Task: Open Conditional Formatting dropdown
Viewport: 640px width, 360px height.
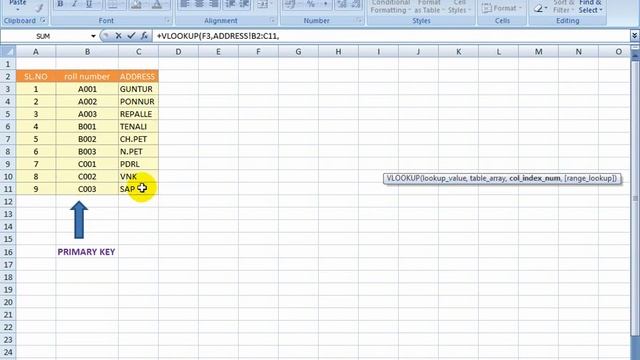Action: (x=390, y=6)
